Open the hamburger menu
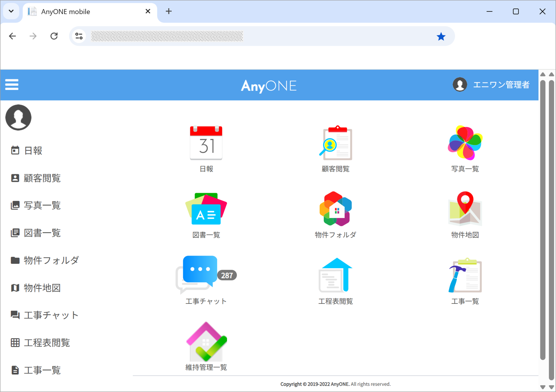This screenshot has height=392, width=556. tap(12, 85)
